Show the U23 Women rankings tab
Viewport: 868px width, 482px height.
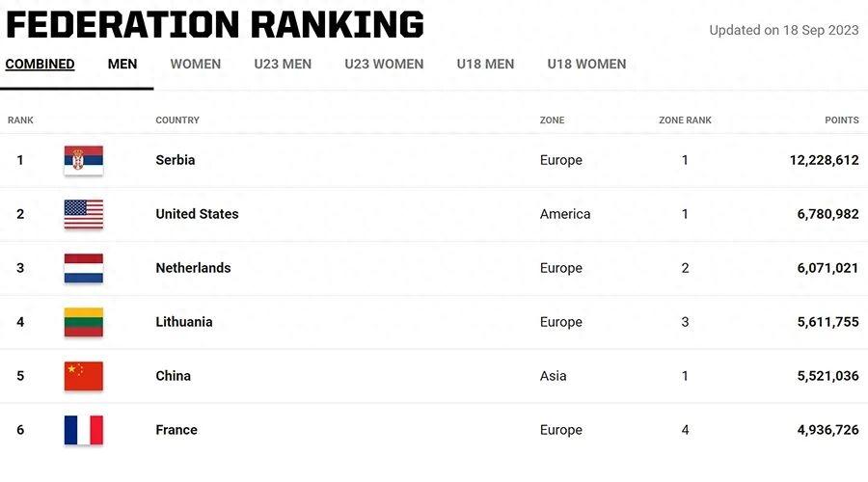pyautogui.click(x=384, y=65)
